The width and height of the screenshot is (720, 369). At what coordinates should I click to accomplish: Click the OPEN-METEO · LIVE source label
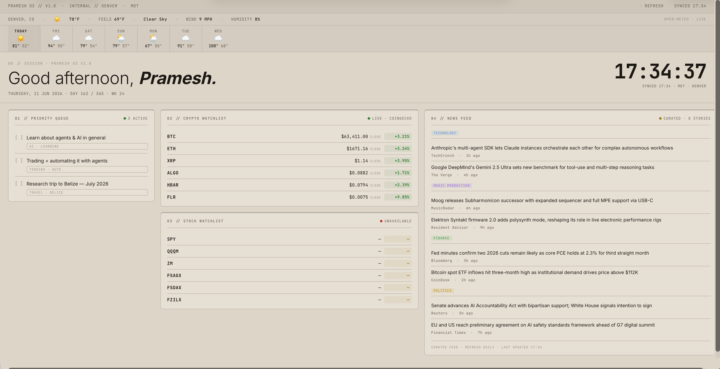(x=685, y=19)
